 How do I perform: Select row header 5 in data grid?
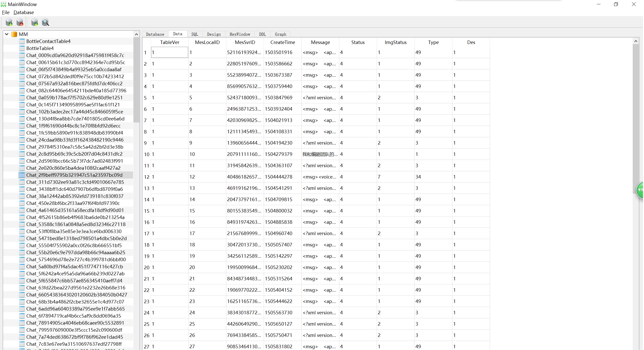click(x=147, y=98)
